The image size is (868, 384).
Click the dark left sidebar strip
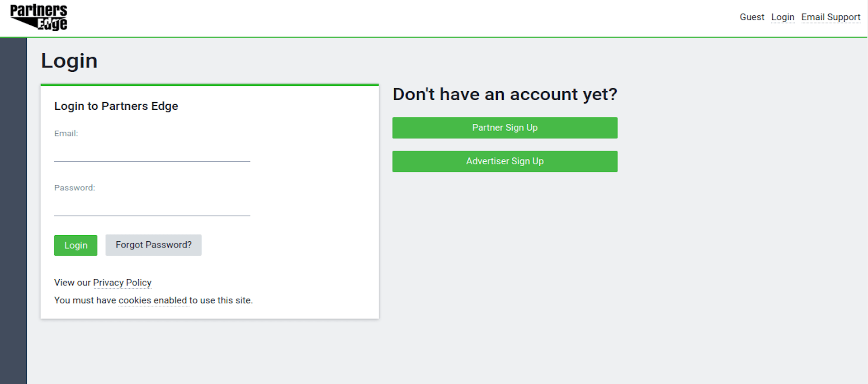click(14, 211)
